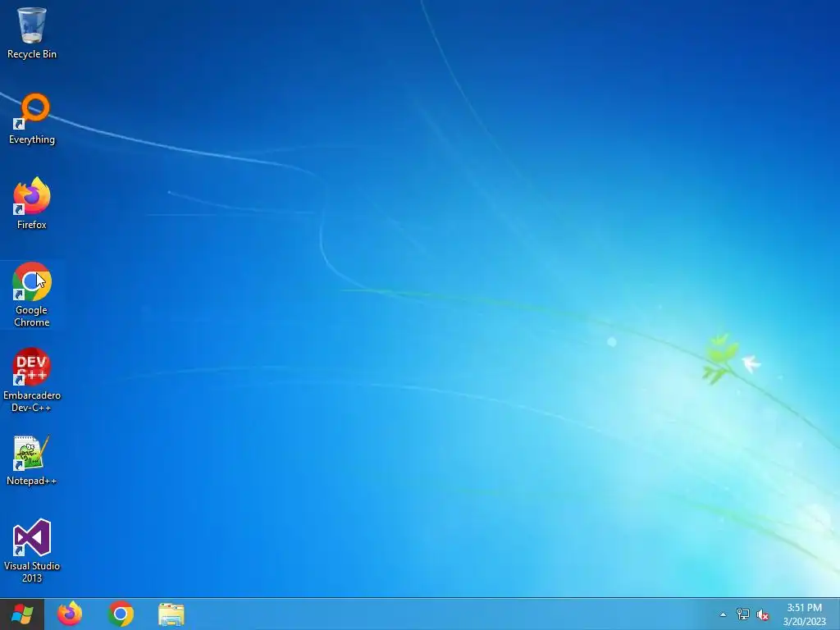This screenshot has width=840, height=630.
Task: Open the muted volume tray icon
Action: [x=763, y=614]
